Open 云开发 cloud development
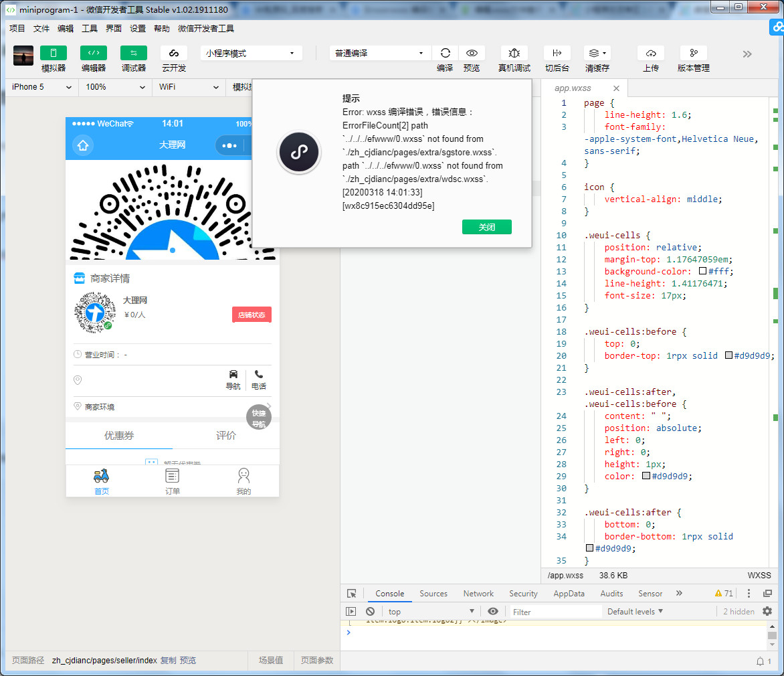Image resolution: width=784 pixels, height=676 pixels. [173, 53]
